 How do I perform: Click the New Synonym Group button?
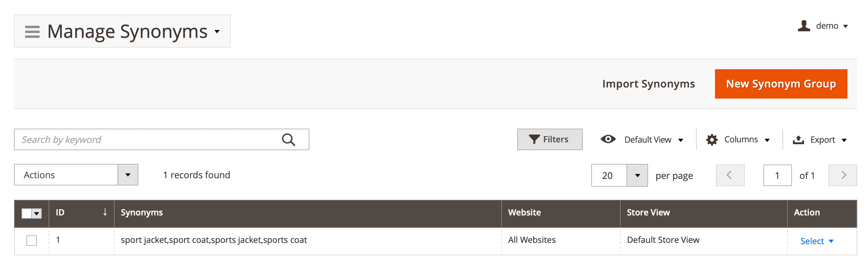pyautogui.click(x=781, y=84)
